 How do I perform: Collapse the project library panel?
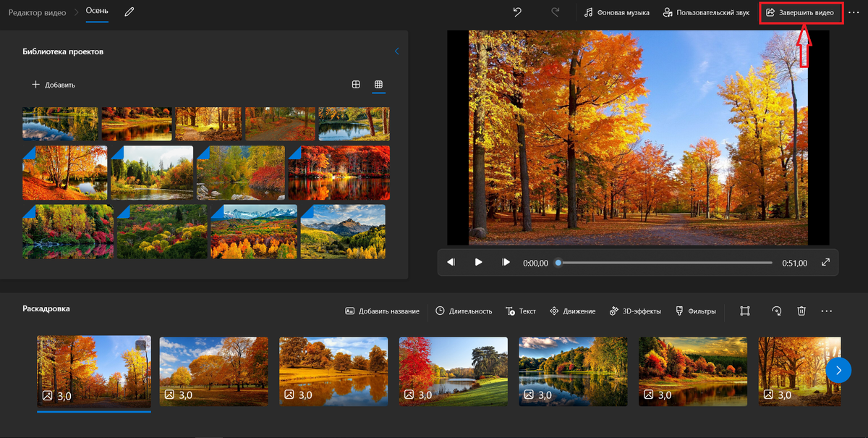396,51
